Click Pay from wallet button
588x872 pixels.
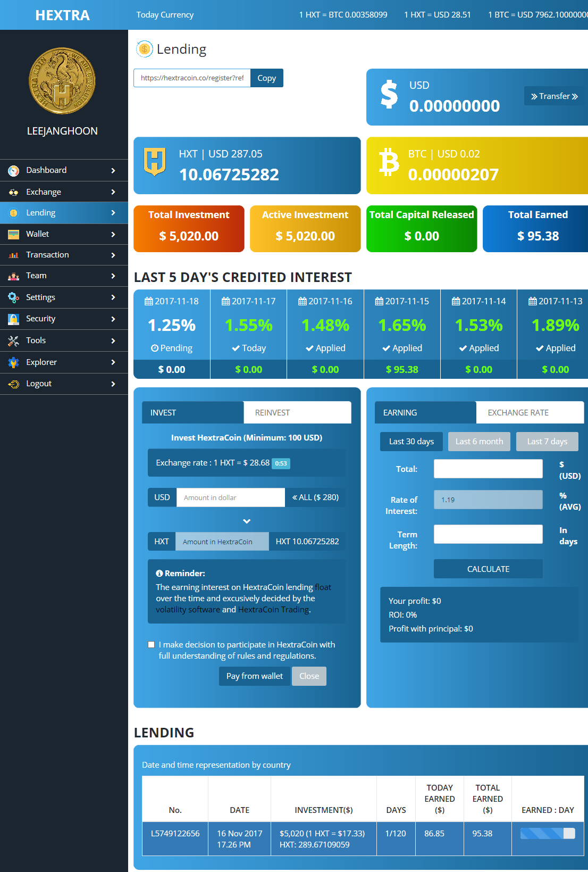tap(255, 676)
